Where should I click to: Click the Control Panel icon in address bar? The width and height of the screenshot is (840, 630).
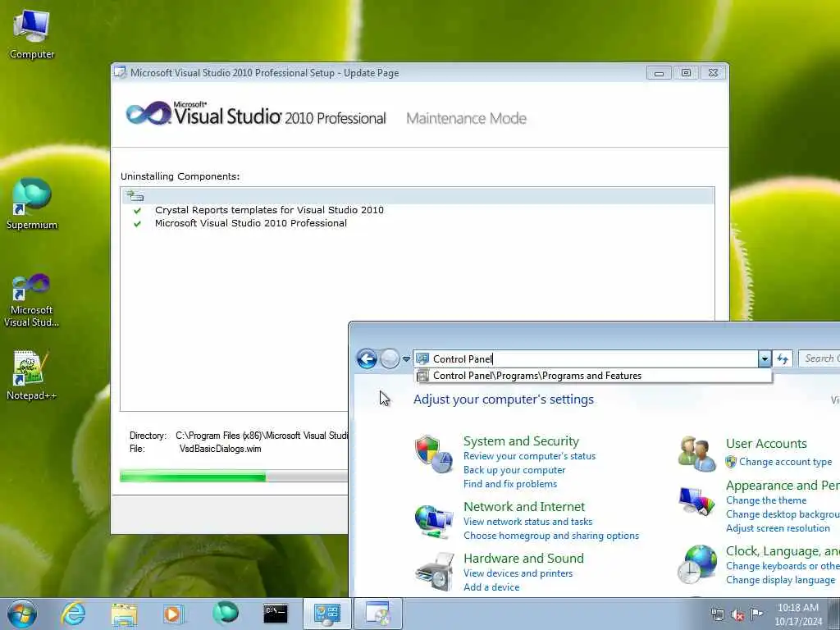(x=422, y=359)
